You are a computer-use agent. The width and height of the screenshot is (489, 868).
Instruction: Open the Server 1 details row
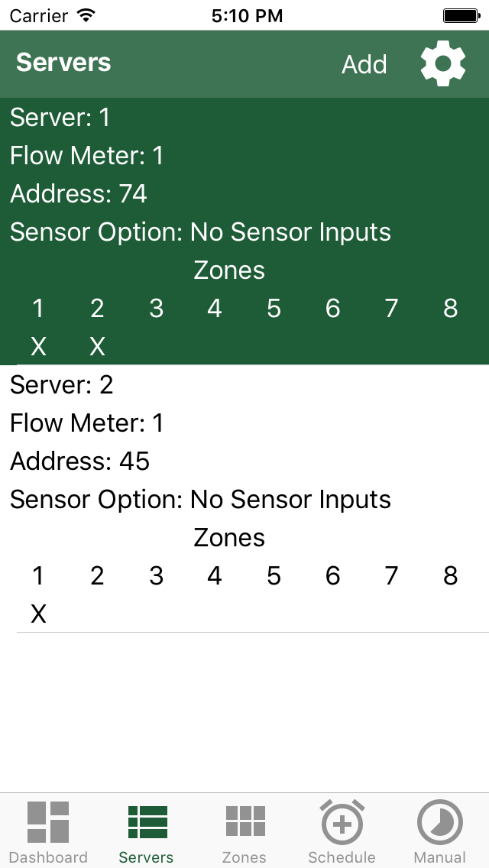[x=60, y=117]
